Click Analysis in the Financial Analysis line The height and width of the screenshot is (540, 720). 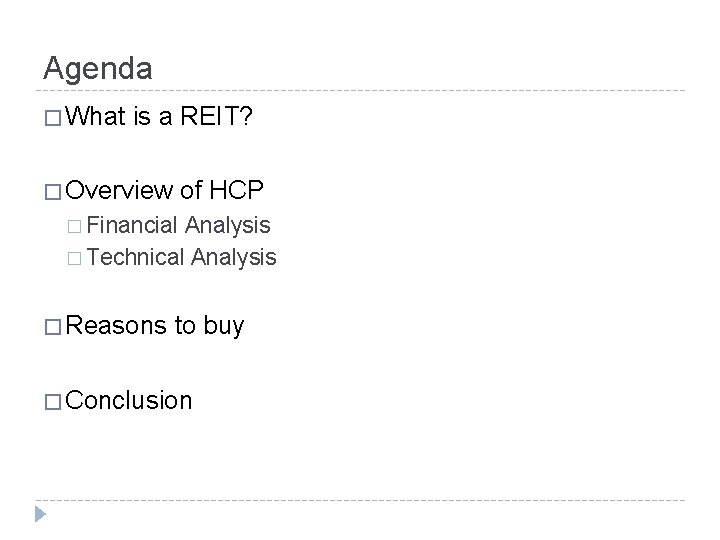229,227
